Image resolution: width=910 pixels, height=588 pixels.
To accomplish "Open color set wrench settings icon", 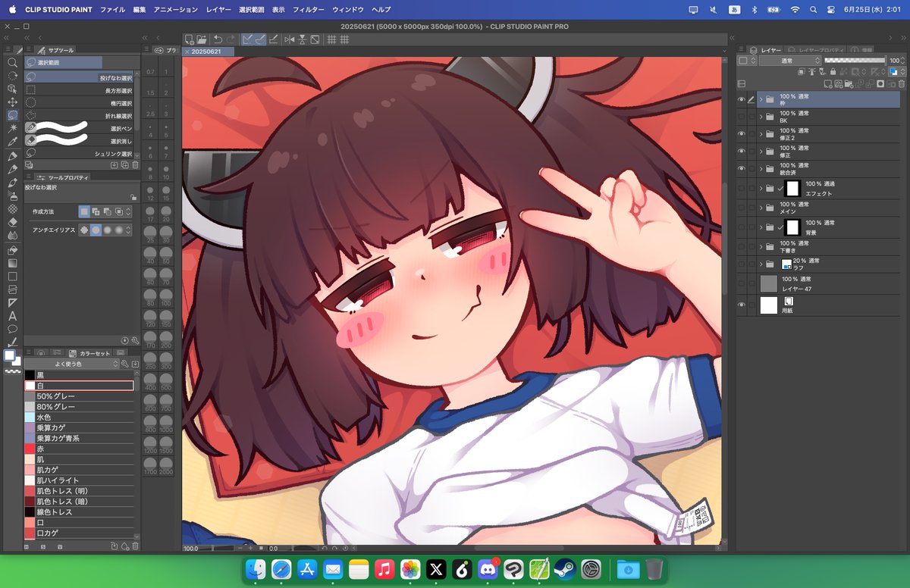I will click(x=125, y=364).
